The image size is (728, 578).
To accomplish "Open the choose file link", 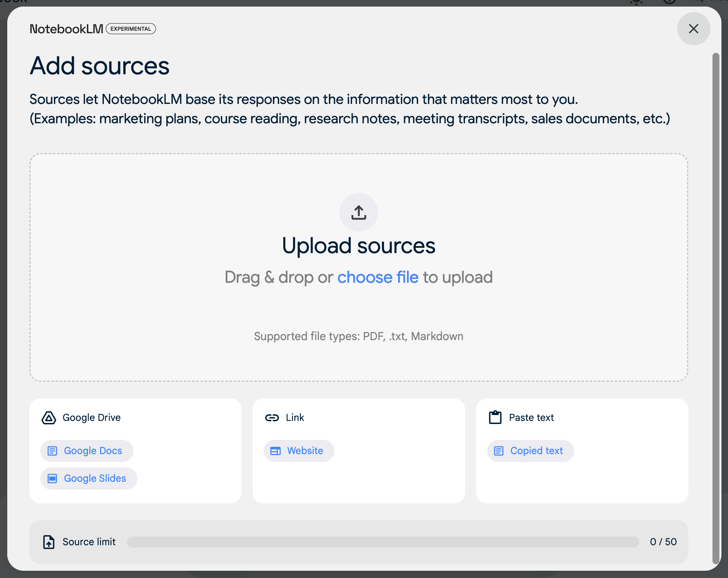I will [378, 277].
